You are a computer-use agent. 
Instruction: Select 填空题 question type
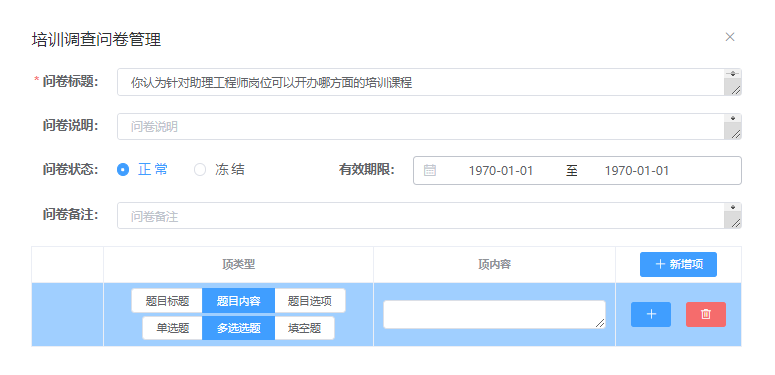click(x=304, y=328)
